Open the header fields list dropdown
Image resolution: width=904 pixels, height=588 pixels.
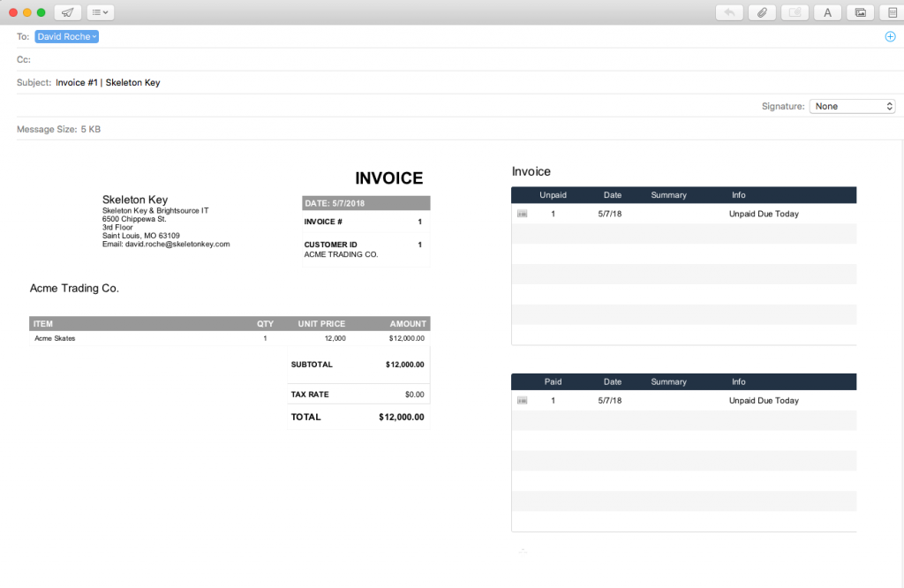[101, 12]
